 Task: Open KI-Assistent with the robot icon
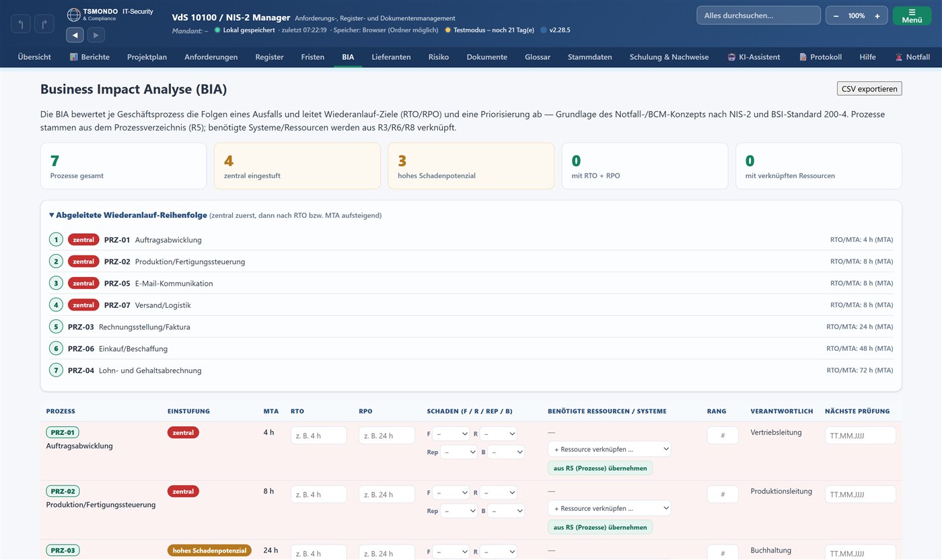754,57
